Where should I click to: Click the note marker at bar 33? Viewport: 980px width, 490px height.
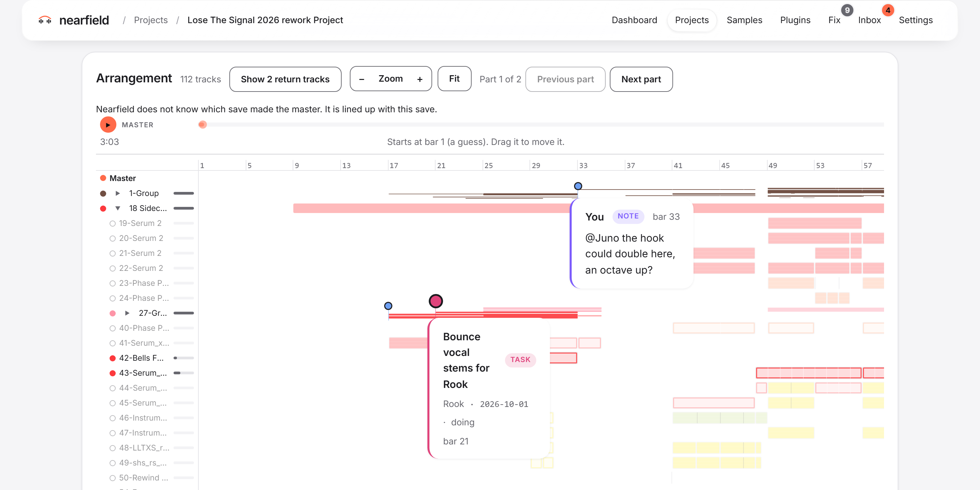click(578, 186)
